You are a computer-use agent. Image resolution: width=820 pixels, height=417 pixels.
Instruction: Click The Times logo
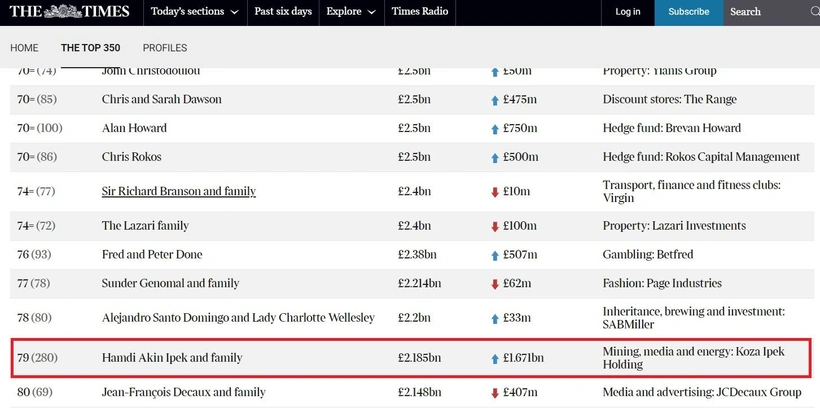tap(69, 12)
